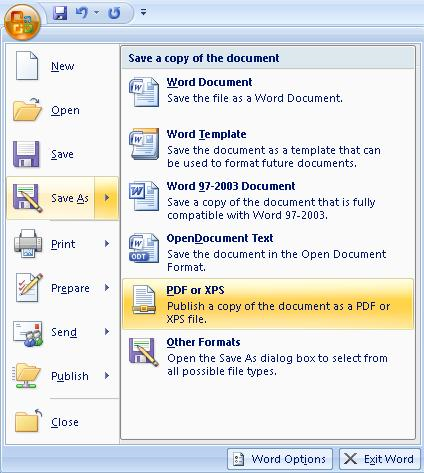
Task: Open the Customize Quick Access Toolbar dropdown
Action: (x=143, y=12)
